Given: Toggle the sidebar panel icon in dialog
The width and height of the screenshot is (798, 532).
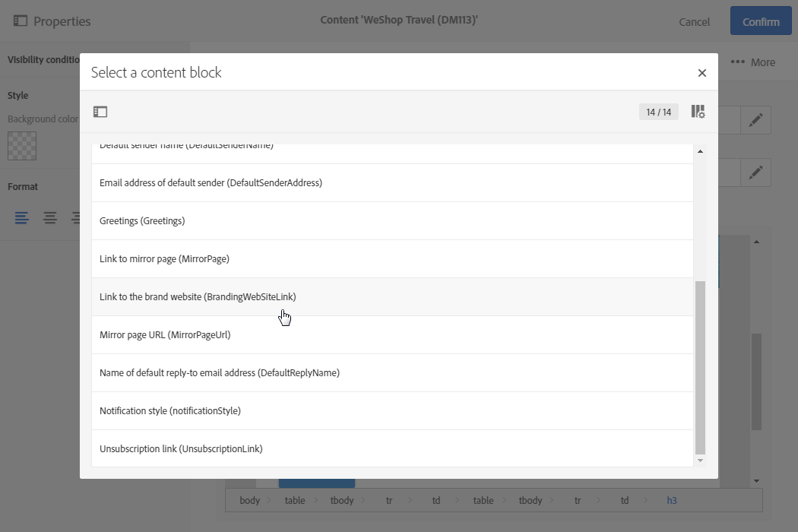Looking at the screenshot, I should pyautogui.click(x=100, y=112).
